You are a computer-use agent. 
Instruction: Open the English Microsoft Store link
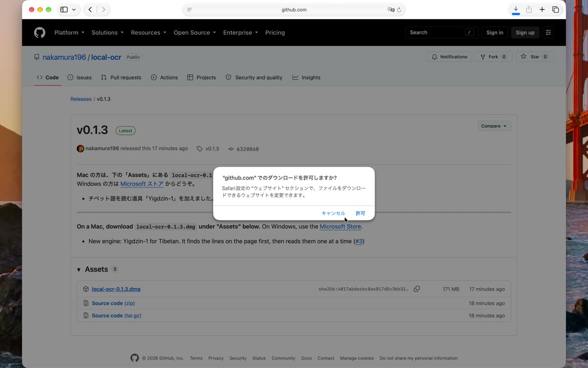point(341,227)
